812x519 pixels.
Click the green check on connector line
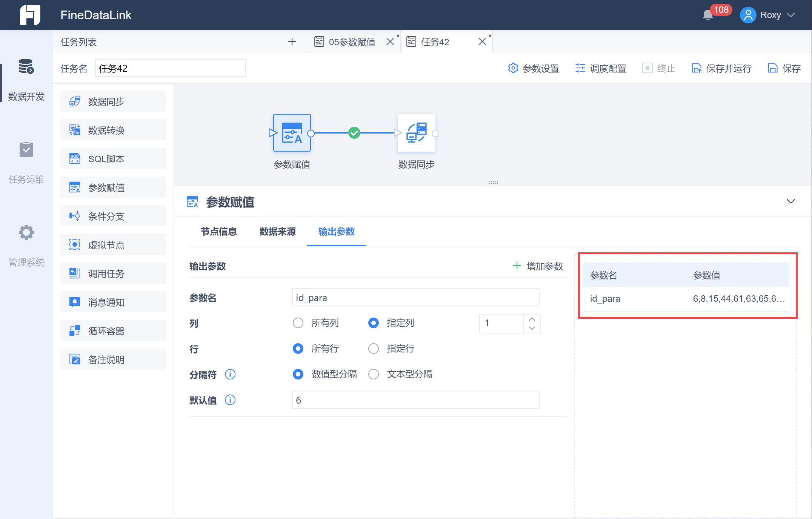click(354, 133)
